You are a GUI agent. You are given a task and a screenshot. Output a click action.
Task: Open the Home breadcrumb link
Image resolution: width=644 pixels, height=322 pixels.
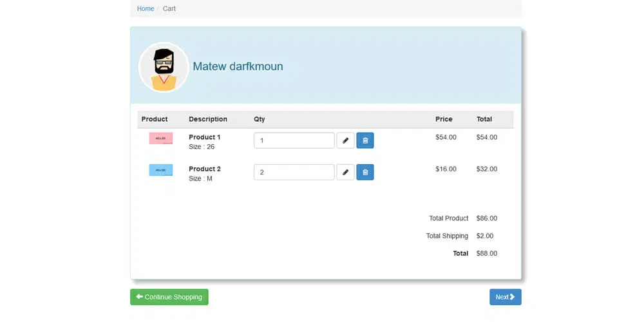point(146,8)
